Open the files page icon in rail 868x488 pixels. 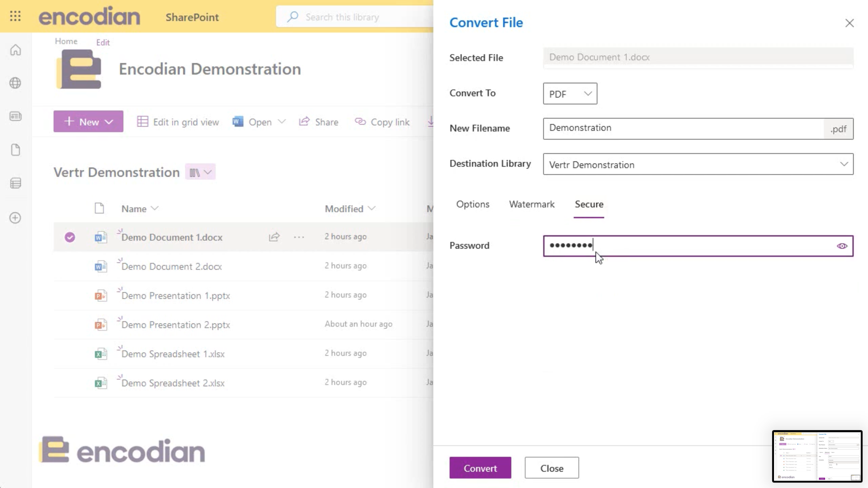(15, 150)
